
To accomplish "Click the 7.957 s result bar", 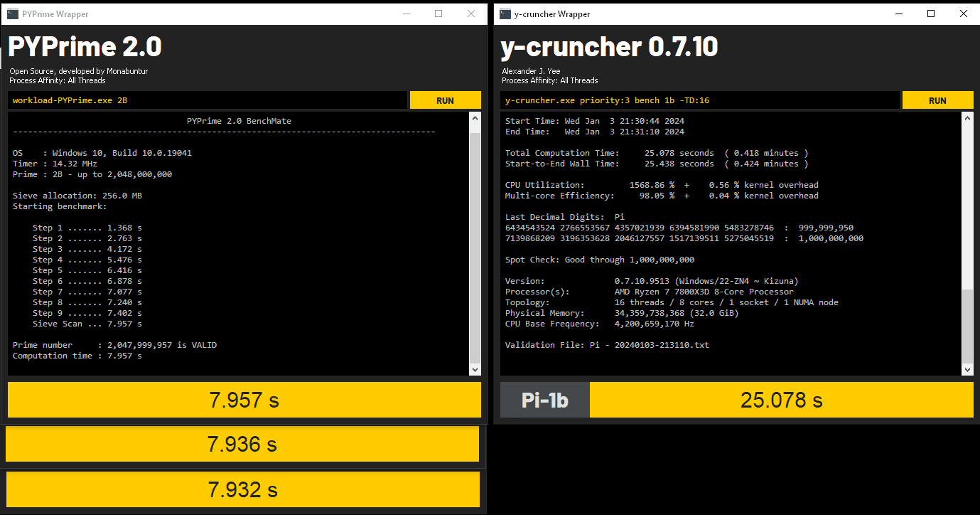I will pyautogui.click(x=244, y=400).
